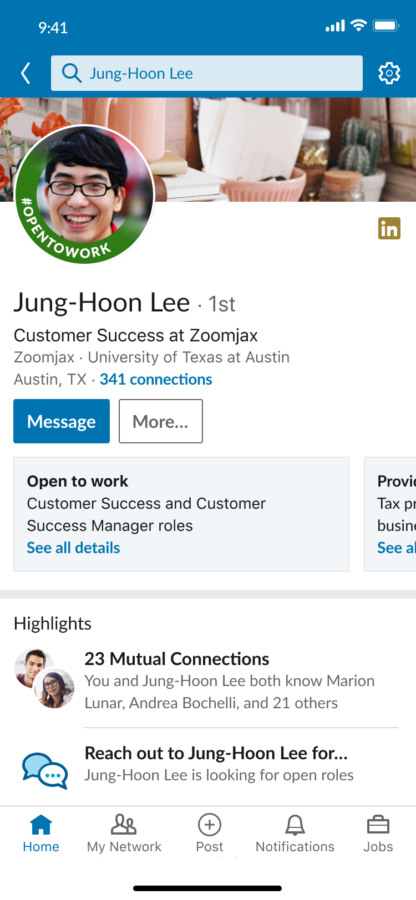Viewport: 416px width, 900px height.
Task: Open the partially visible Providing services card
Action: pyautogui.click(x=390, y=514)
